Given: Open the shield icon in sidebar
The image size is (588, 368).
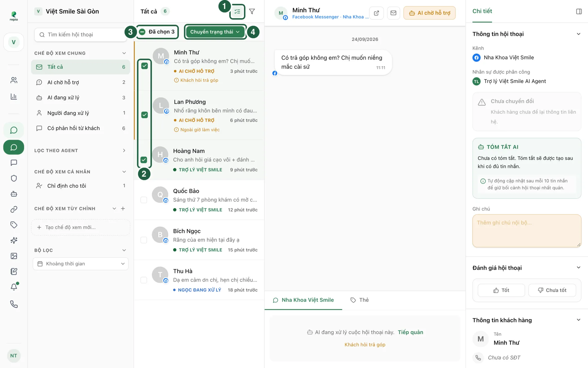Looking at the screenshot, I should 14,178.
